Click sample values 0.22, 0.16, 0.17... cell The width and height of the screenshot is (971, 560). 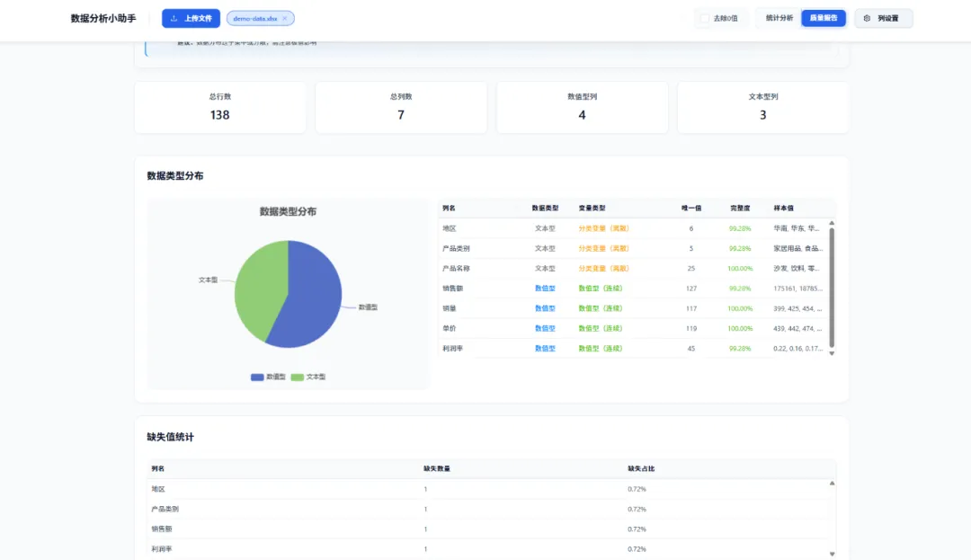point(797,349)
